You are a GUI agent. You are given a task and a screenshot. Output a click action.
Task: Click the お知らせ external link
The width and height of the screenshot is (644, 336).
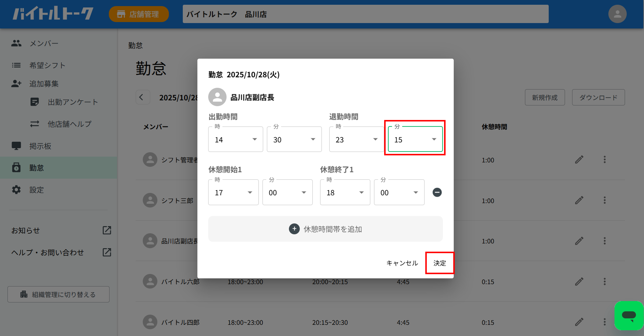[x=61, y=230]
